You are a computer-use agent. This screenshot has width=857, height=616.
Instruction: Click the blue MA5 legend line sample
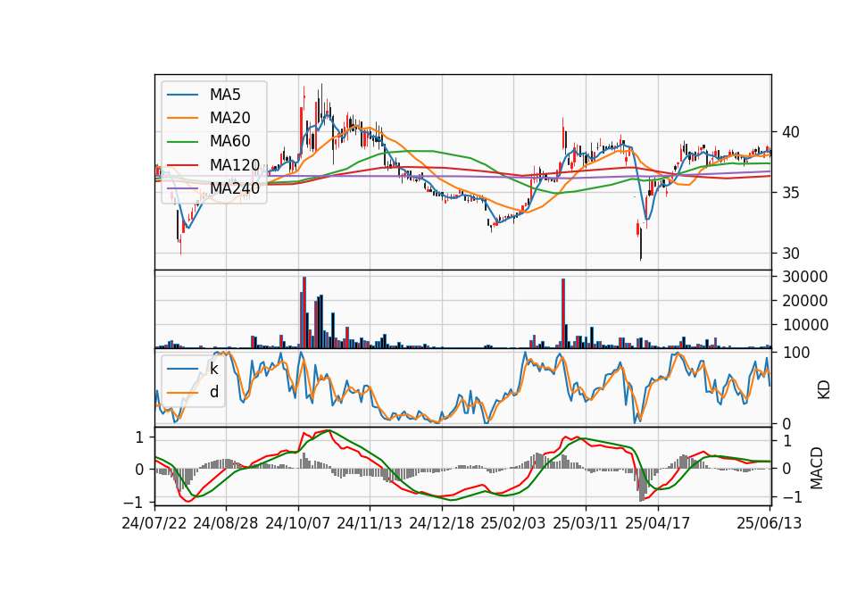[x=182, y=96]
